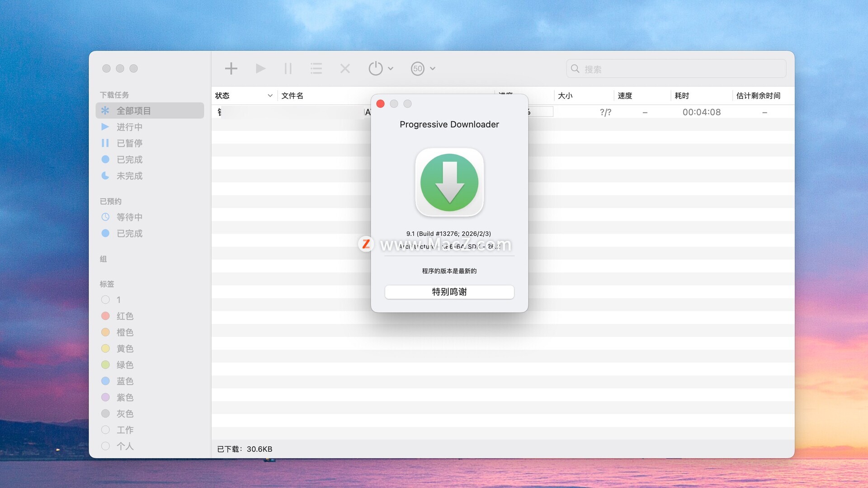Open the speed limit dropdown chevron
Image resolution: width=868 pixels, height=488 pixels.
tap(433, 69)
